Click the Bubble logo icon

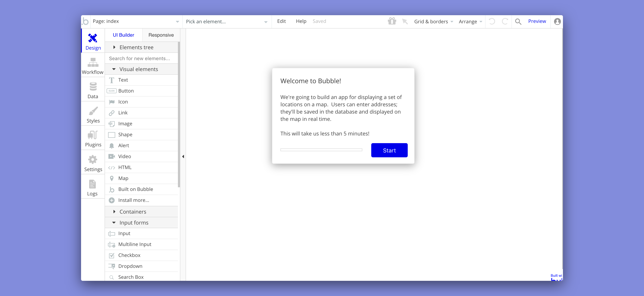coord(86,21)
